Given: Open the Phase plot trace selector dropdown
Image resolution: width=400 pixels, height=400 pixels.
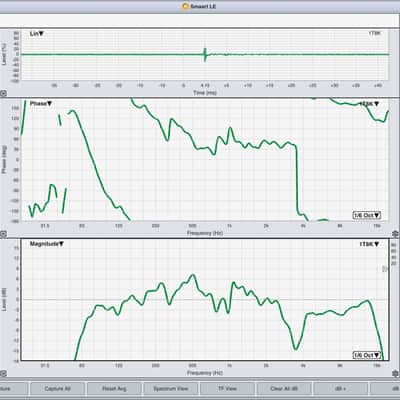Looking at the screenshot, I should point(369,104).
